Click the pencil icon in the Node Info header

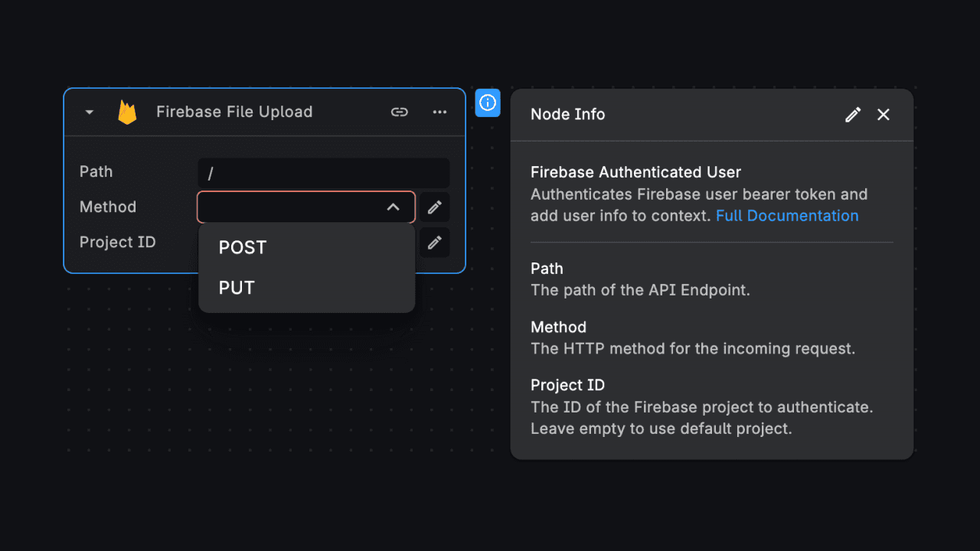pyautogui.click(x=853, y=114)
